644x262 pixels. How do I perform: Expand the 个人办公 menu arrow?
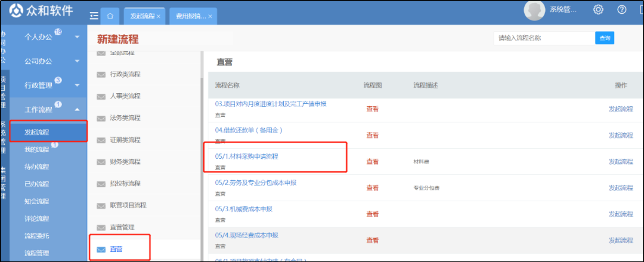[x=77, y=37]
